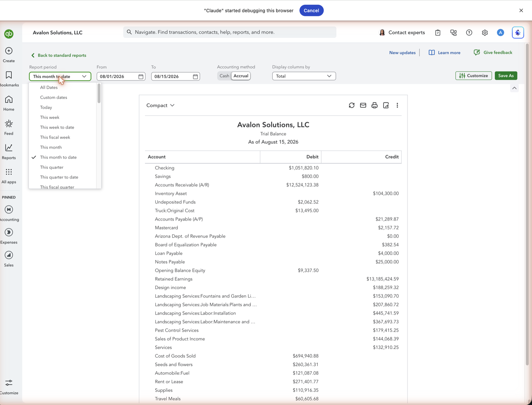Click Customize icon at sidebar bottom
The width and height of the screenshot is (532, 405).
(x=9, y=387)
